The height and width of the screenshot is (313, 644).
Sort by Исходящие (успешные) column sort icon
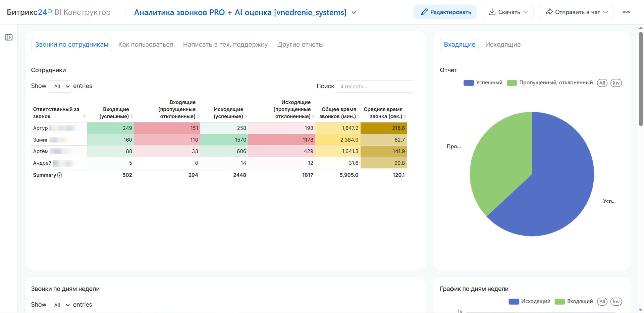(x=246, y=116)
